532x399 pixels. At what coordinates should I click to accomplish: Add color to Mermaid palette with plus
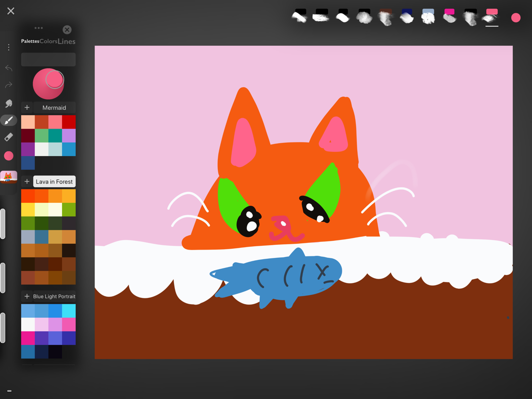coord(27,107)
